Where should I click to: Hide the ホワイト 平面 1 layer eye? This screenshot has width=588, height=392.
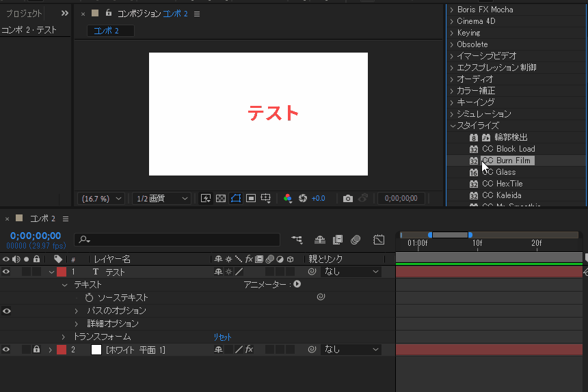pyautogui.click(x=6, y=350)
